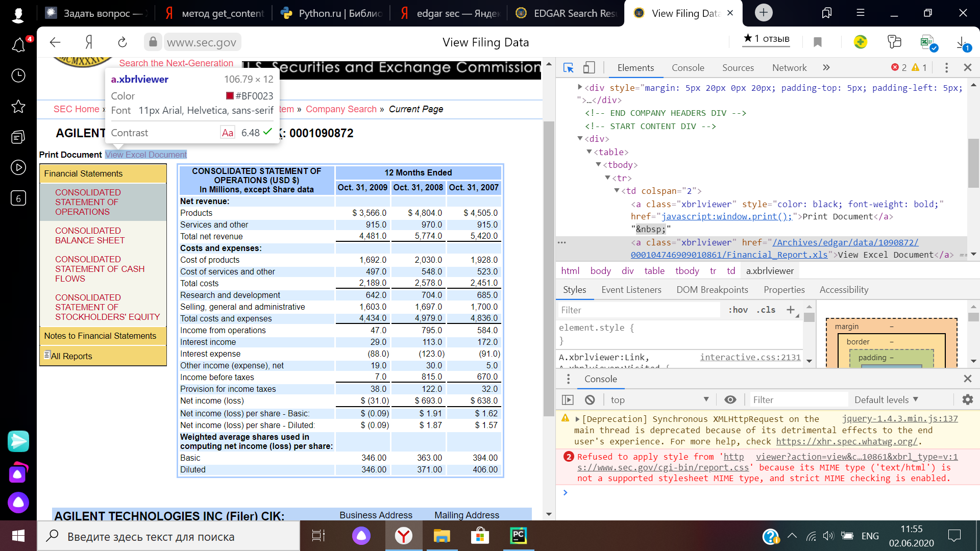The image size is (980, 551).
Task: Expand the Deprecation warning message
Action: pyautogui.click(x=577, y=419)
